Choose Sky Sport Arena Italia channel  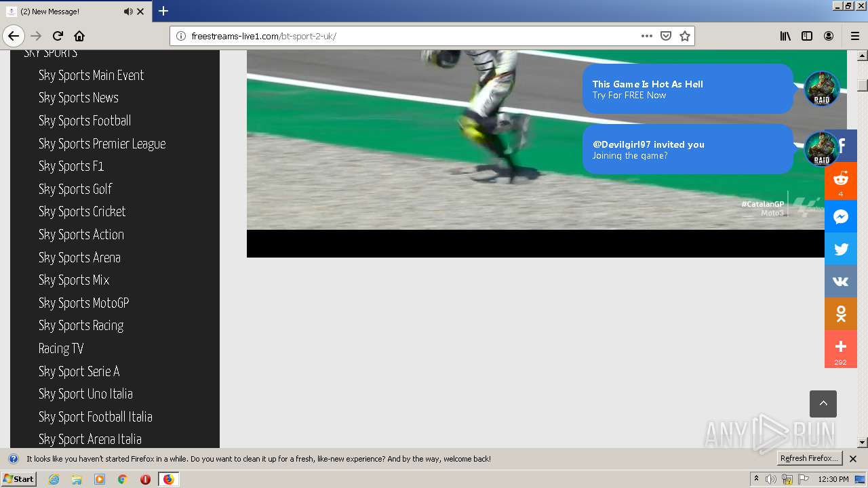90,439
